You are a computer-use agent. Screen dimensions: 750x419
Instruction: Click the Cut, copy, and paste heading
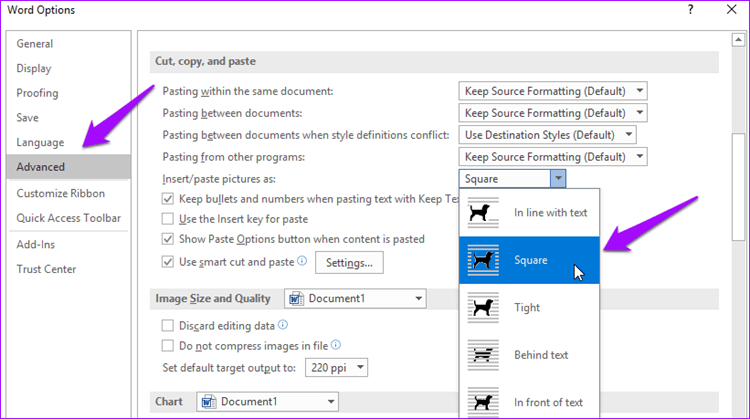pyautogui.click(x=205, y=61)
